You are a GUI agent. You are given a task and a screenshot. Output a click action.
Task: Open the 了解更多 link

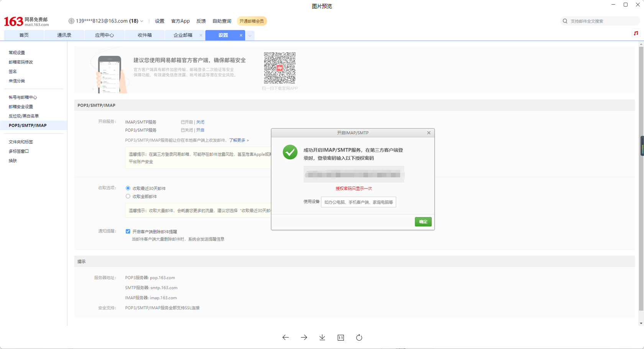tap(239, 140)
